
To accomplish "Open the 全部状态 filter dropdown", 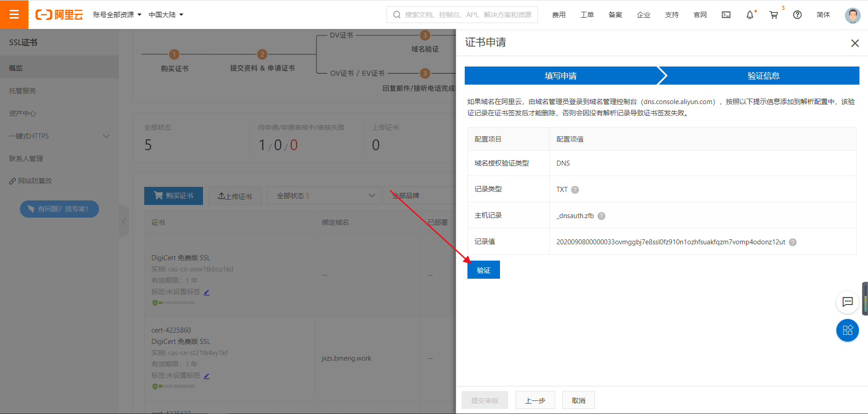I will tap(323, 196).
